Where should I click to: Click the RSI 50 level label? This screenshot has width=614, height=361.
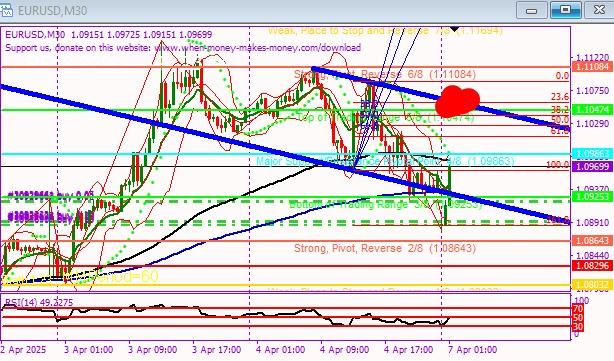pyautogui.click(x=578, y=318)
